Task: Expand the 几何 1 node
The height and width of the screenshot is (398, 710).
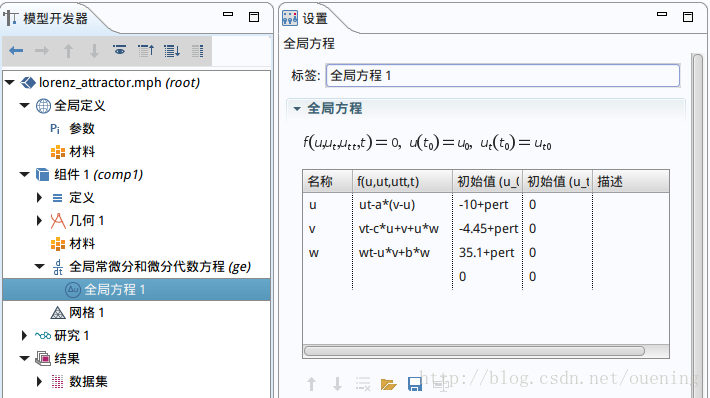Action: point(39,221)
